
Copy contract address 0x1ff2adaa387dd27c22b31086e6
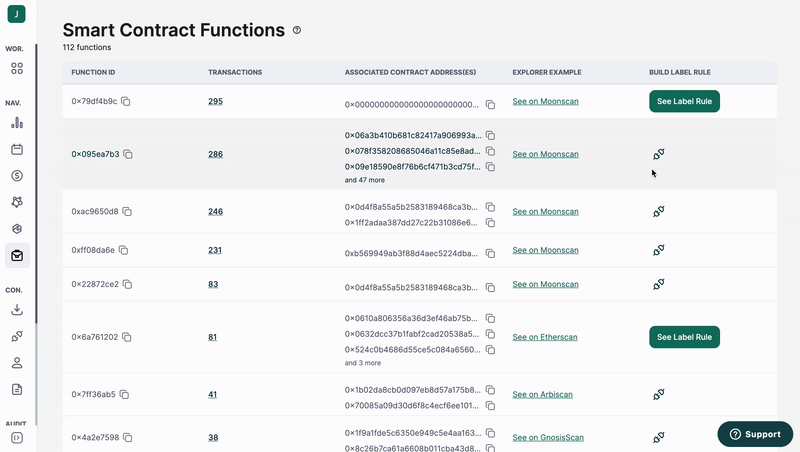[490, 223]
